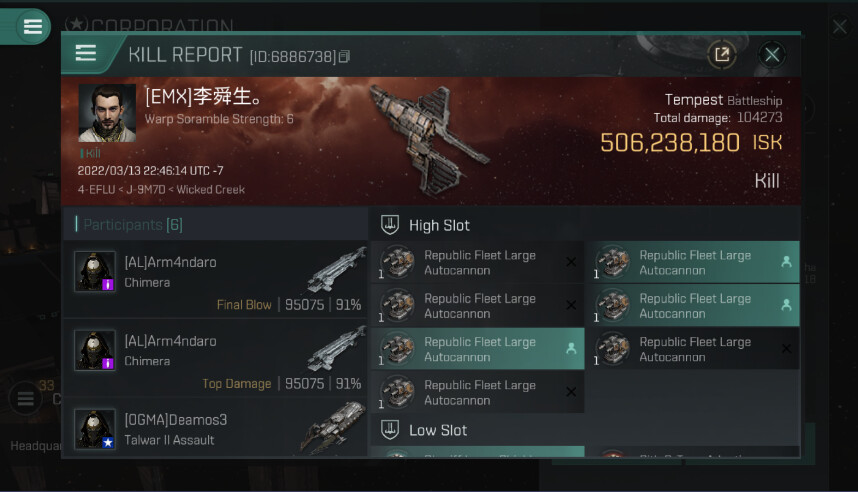Click the second dropped autocannon in the right column
Screen dimensions: 858x492
click(695, 305)
